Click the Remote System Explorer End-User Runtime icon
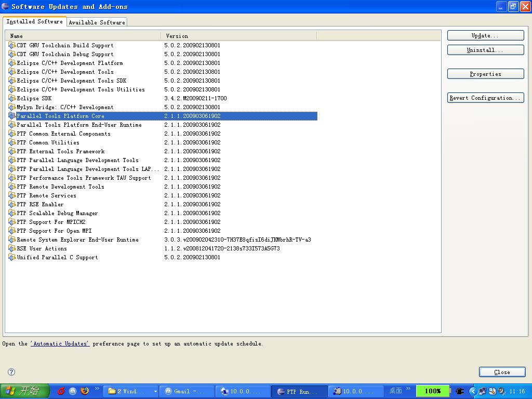Screen dimensions: 532x399 pyautogui.click(x=12, y=239)
